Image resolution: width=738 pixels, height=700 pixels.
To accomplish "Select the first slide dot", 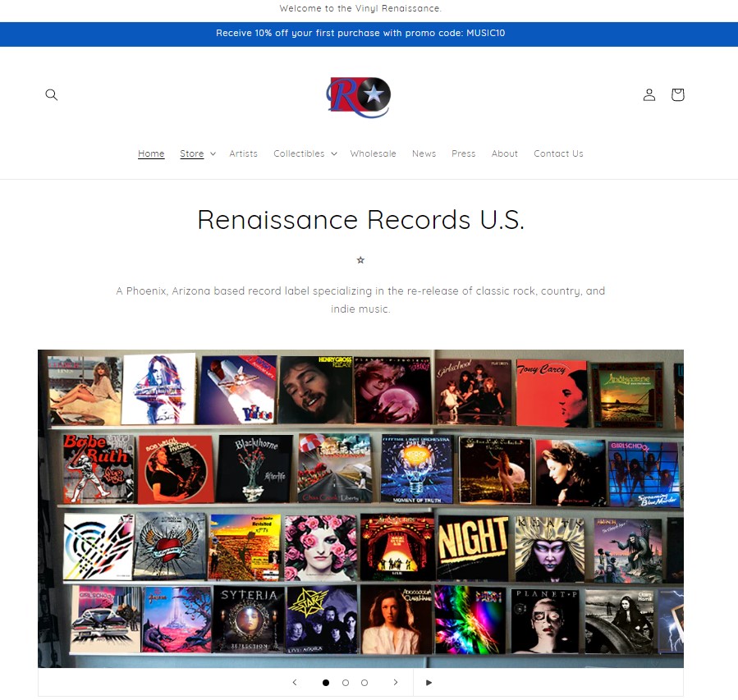I will coord(326,683).
